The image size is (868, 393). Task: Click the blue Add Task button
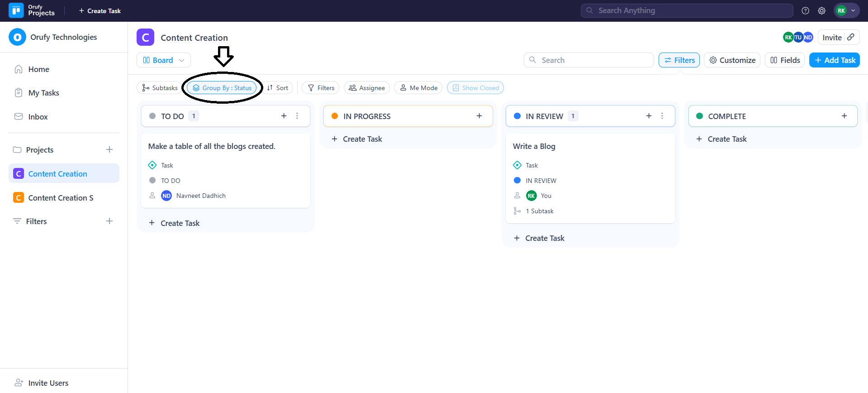pos(834,60)
